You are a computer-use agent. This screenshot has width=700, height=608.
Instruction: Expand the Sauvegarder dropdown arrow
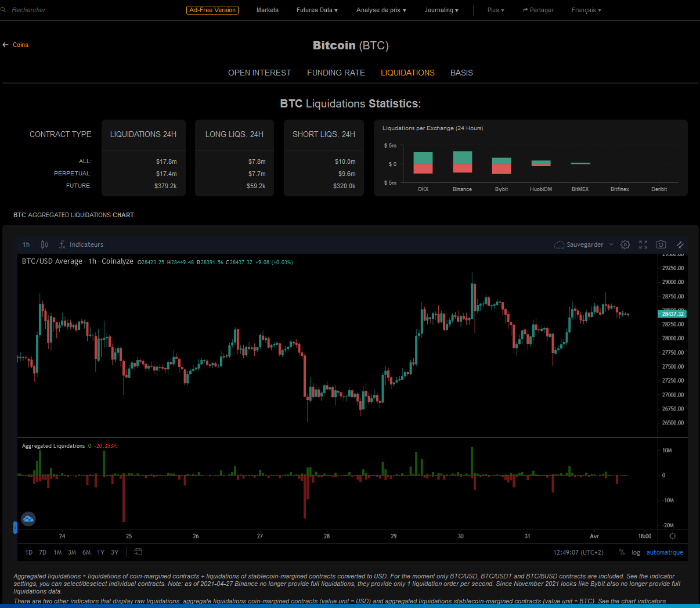611,244
